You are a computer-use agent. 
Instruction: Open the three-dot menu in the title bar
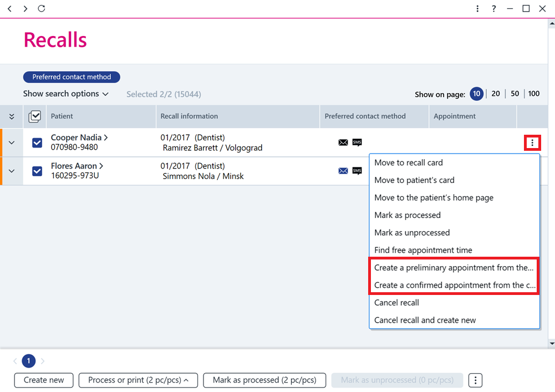(x=477, y=8)
